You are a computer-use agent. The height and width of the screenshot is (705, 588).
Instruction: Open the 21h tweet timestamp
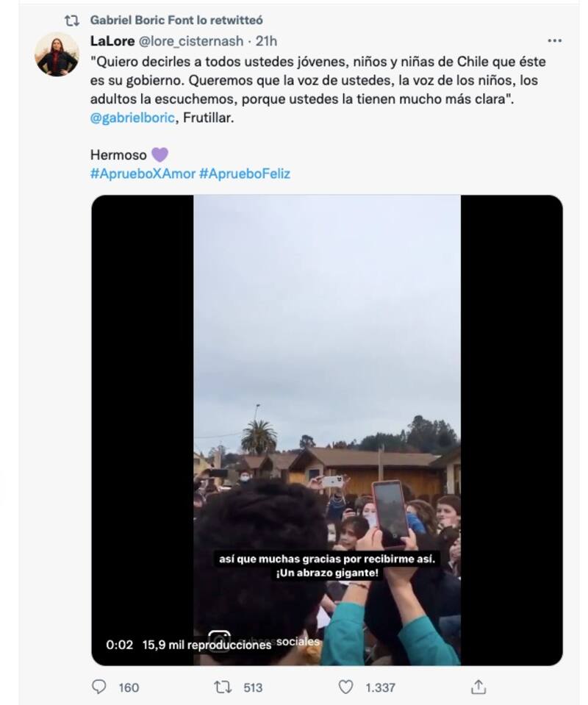pos(266,41)
